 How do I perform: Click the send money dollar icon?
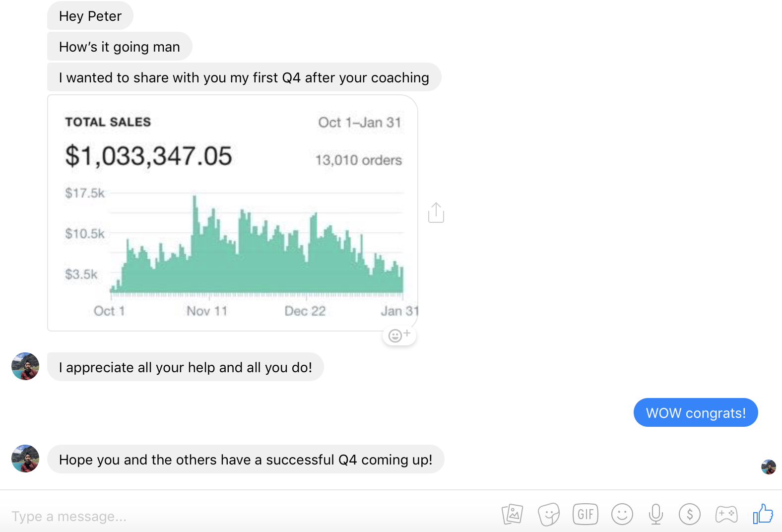pyautogui.click(x=690, y=514)
